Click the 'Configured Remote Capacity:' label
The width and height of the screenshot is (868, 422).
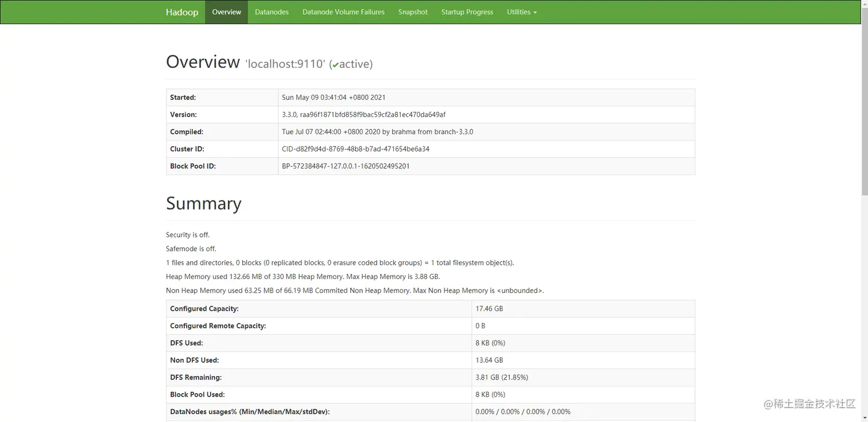pos(218,326)
